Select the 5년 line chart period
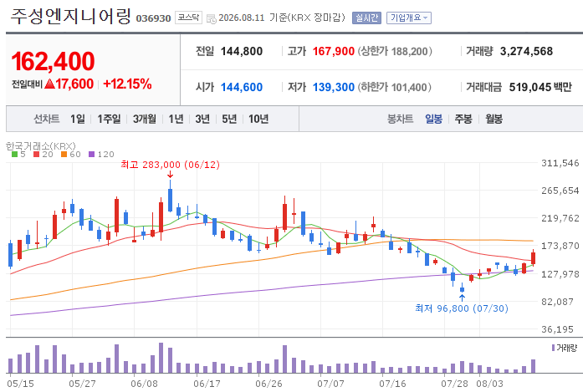The image size is (583, 392). click(x=229, y=119)
